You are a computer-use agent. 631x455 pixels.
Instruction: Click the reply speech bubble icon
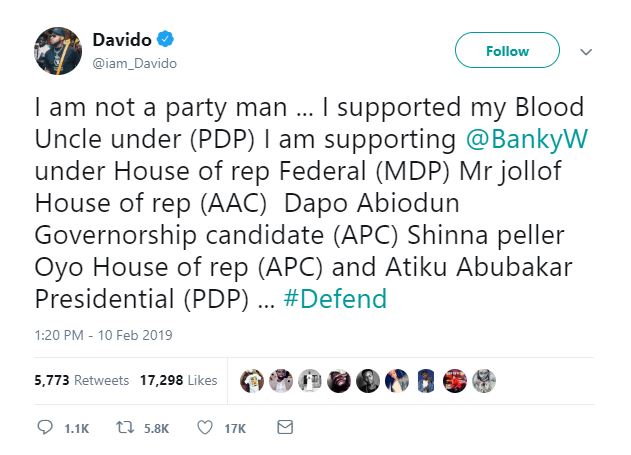(44, 427)
